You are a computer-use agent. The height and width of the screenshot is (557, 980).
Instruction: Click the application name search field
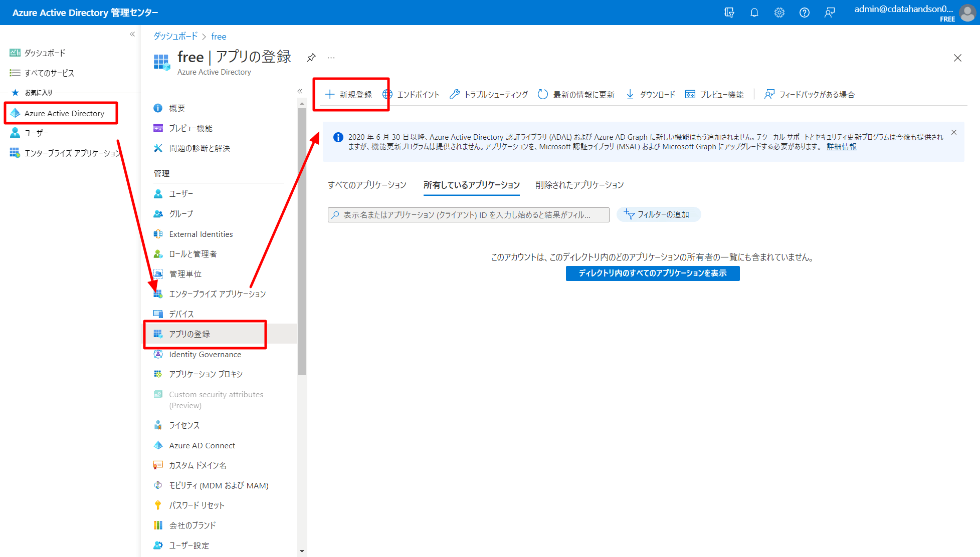[468, 214]
